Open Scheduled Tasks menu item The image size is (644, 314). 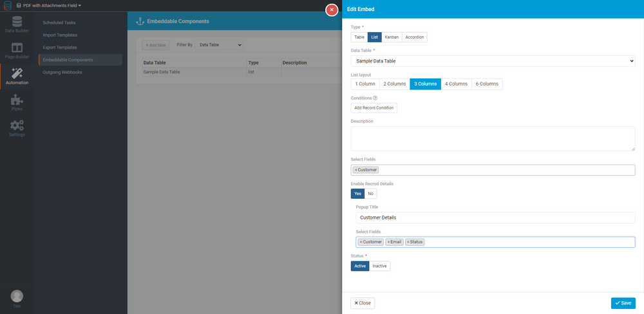pos(59,23)
